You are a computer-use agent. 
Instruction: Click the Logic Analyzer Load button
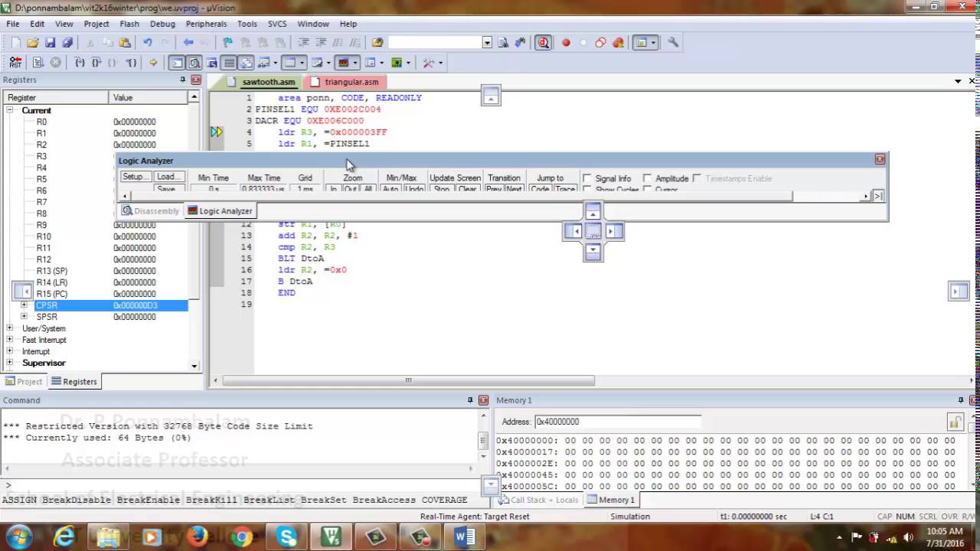click(x=167, y=177)
